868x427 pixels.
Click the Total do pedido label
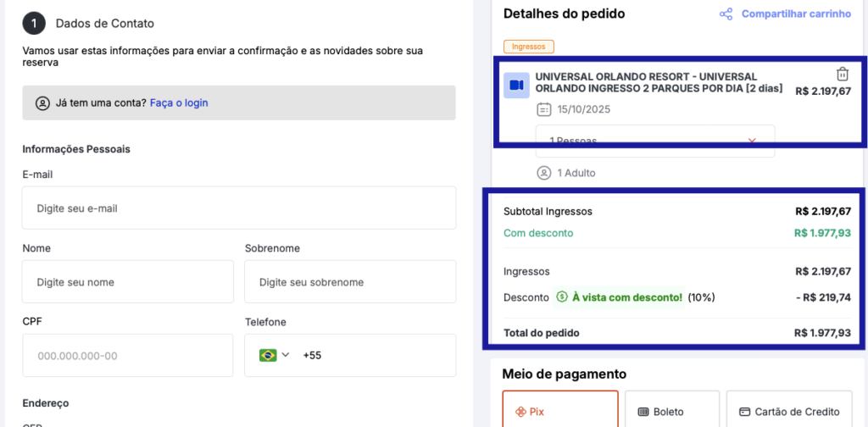[x=542, y=333]
